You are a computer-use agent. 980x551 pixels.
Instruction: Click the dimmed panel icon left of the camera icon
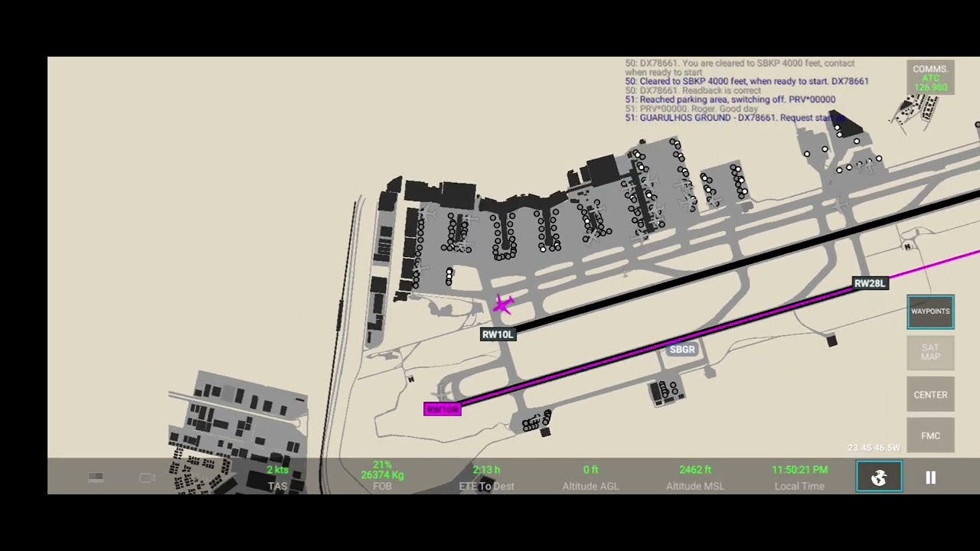click(96, 478)
